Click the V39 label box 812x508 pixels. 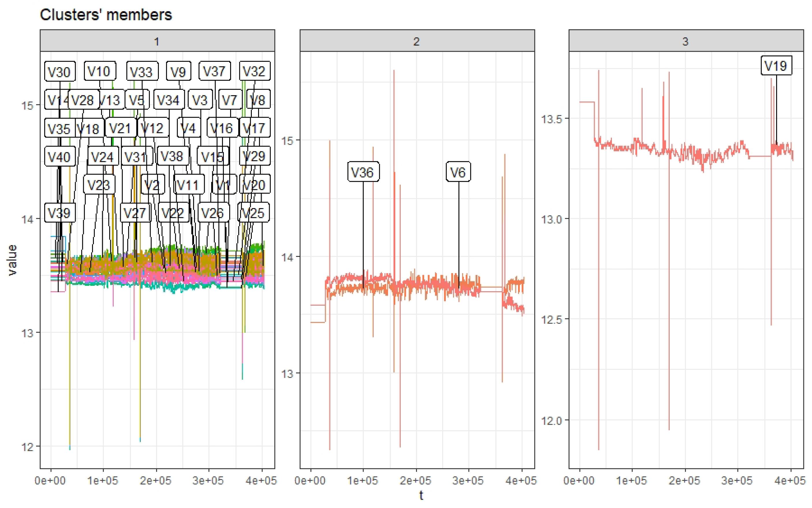[x=59, y=213]
